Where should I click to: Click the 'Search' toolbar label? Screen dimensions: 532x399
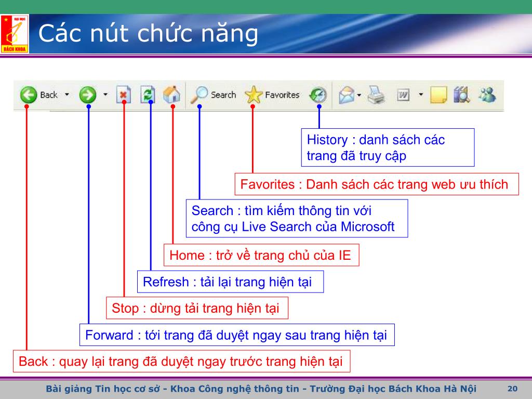(x=223, y=95)
